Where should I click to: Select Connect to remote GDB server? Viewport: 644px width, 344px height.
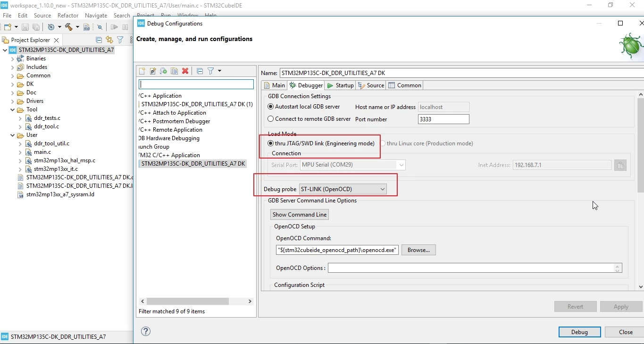pos(309,119)
